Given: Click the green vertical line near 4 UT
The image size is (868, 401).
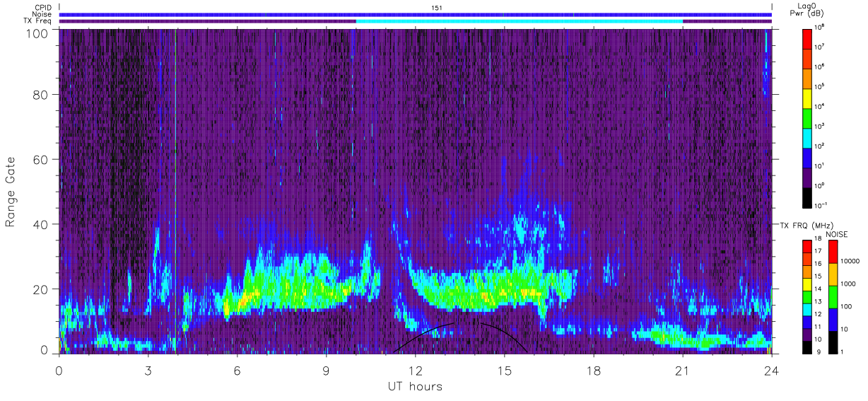Looking at the screenshot, I should click(175, 191).
